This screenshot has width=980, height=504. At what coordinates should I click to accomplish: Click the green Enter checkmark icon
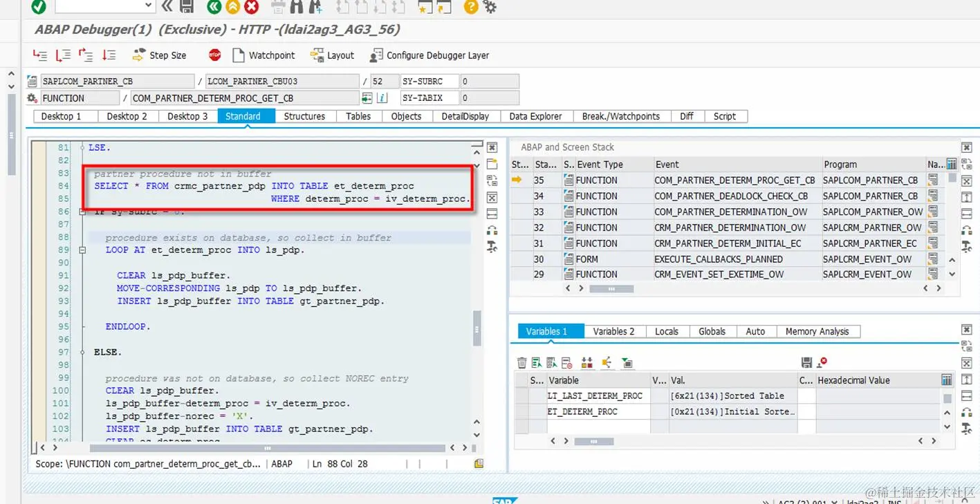point(39,7)
